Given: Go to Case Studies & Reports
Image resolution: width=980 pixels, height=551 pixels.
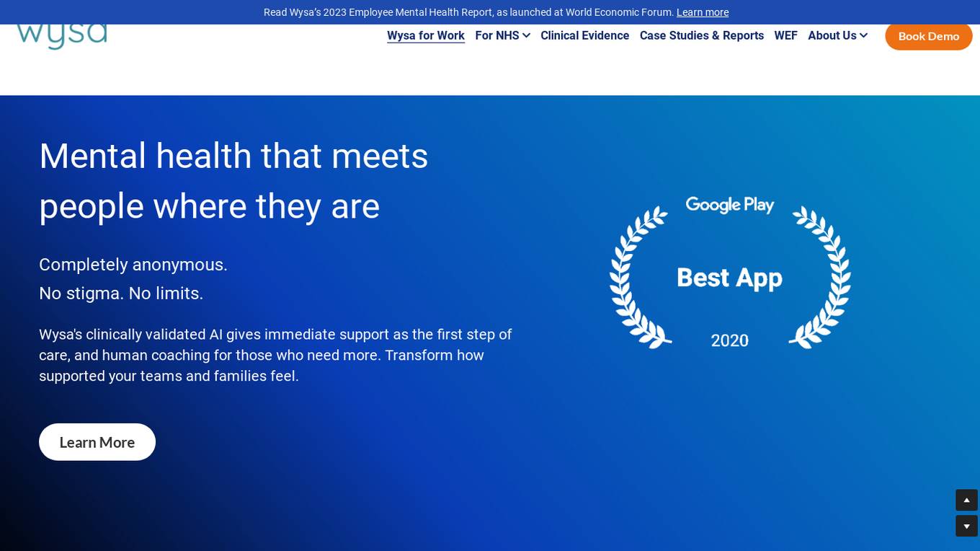Looking at the screenshot, I should pos(702,36).
